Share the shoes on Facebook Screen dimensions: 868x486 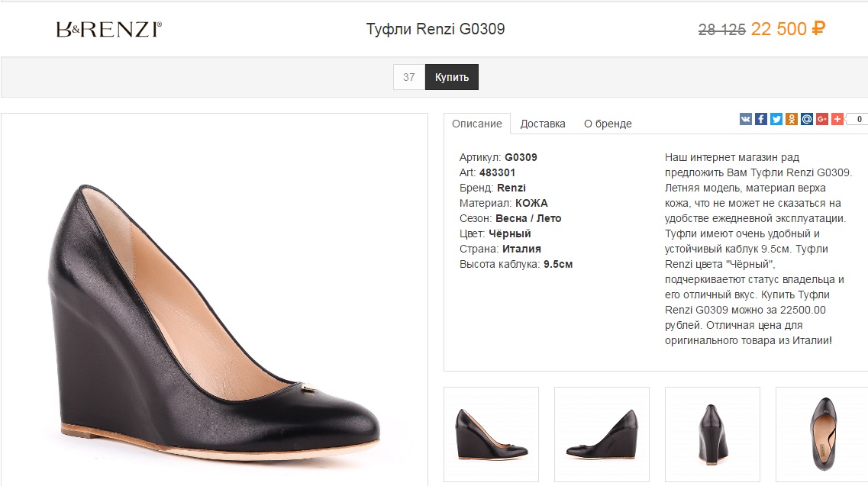[x=761, y=119]
